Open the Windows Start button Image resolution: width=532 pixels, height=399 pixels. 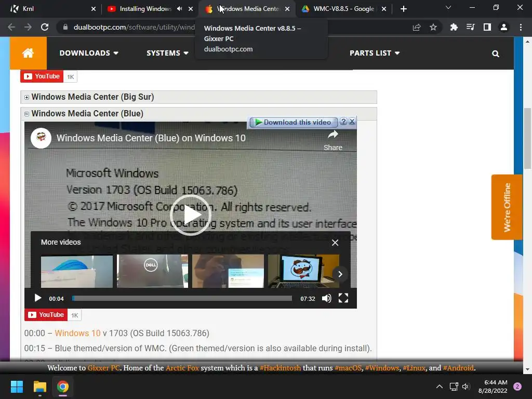(x=17, y=387)
